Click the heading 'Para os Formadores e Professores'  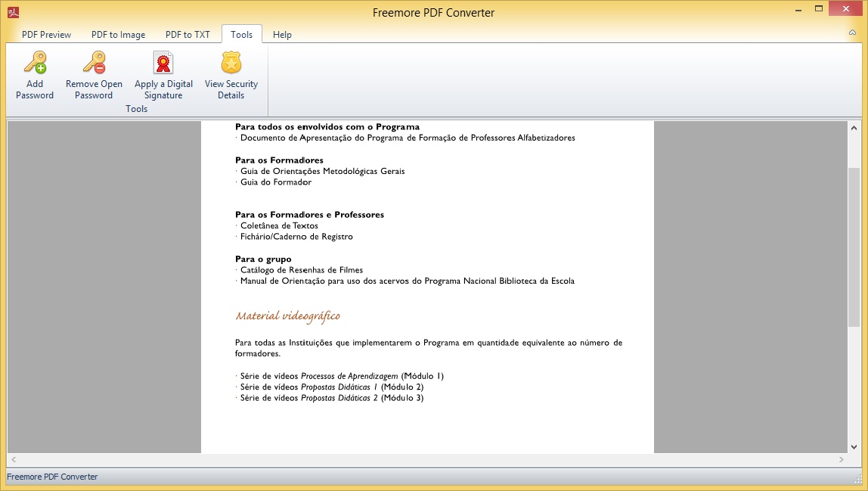(x=309, y=214)
